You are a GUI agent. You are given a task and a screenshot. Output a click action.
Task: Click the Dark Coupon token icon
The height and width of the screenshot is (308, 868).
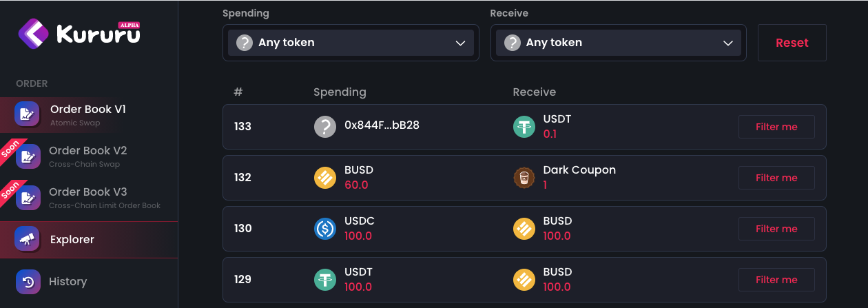coord(524,178)
